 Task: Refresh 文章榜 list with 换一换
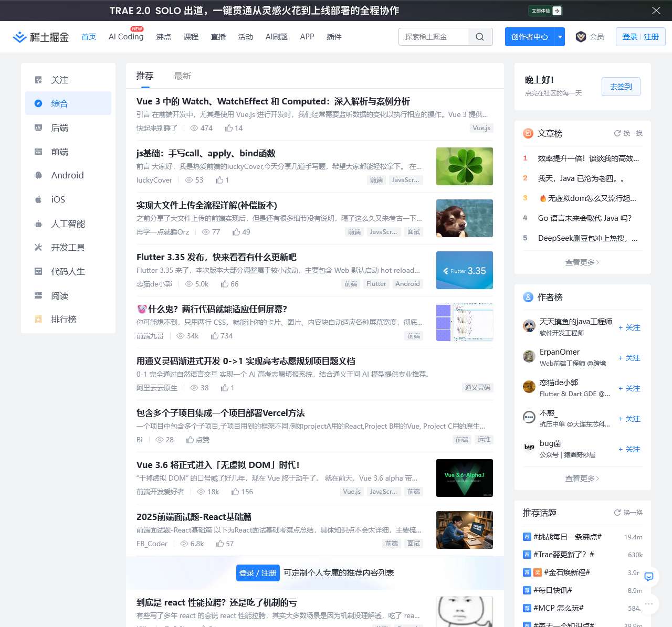[x=628, y=133]
